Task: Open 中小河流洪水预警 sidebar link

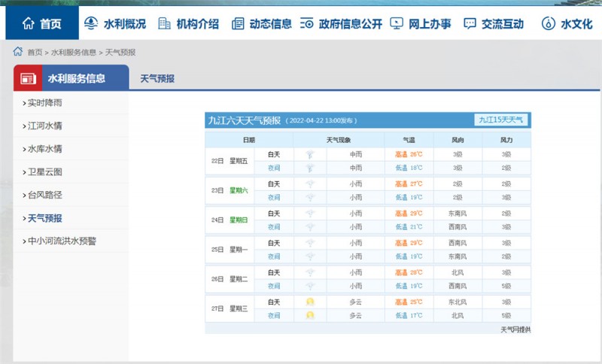Action: pos(62,241)
